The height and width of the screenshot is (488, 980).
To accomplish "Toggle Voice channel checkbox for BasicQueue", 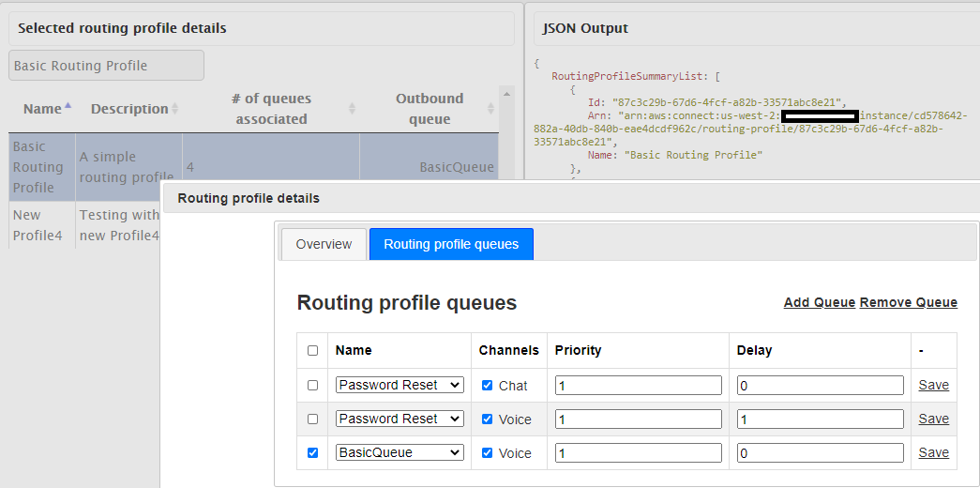I will [488, 452].
